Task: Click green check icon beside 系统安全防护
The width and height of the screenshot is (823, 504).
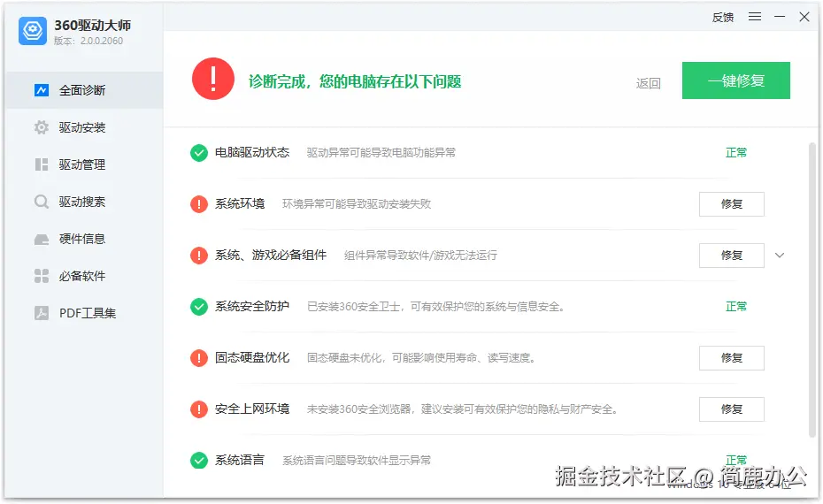Action: click(x=199, y=307)
